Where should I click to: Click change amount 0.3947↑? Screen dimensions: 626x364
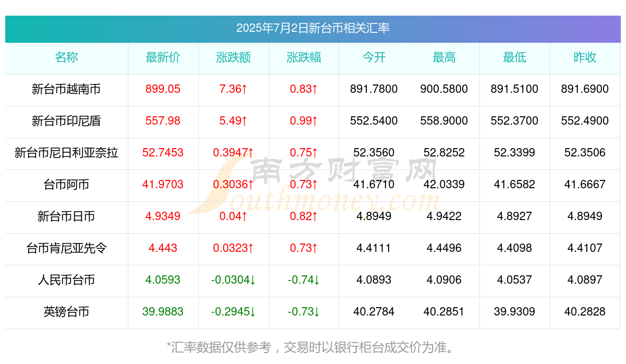click(x=233, y=153)
